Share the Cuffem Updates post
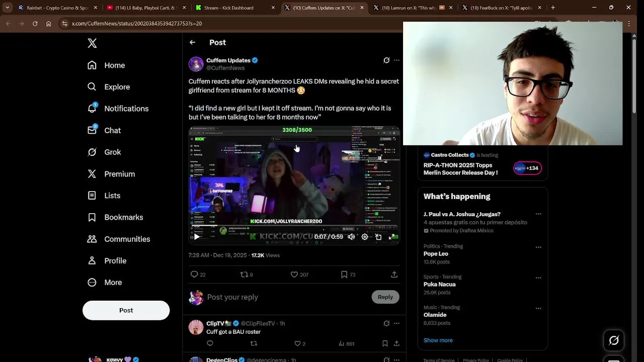 pyautogui.click(x=394, y=275)
